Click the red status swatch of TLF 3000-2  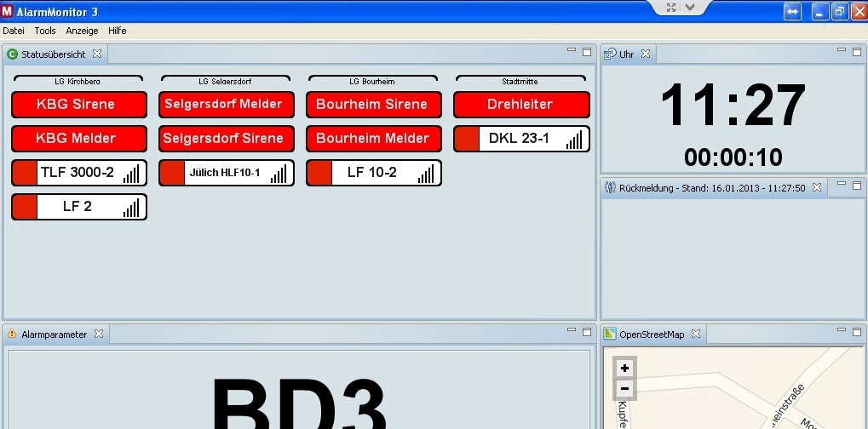25,173
